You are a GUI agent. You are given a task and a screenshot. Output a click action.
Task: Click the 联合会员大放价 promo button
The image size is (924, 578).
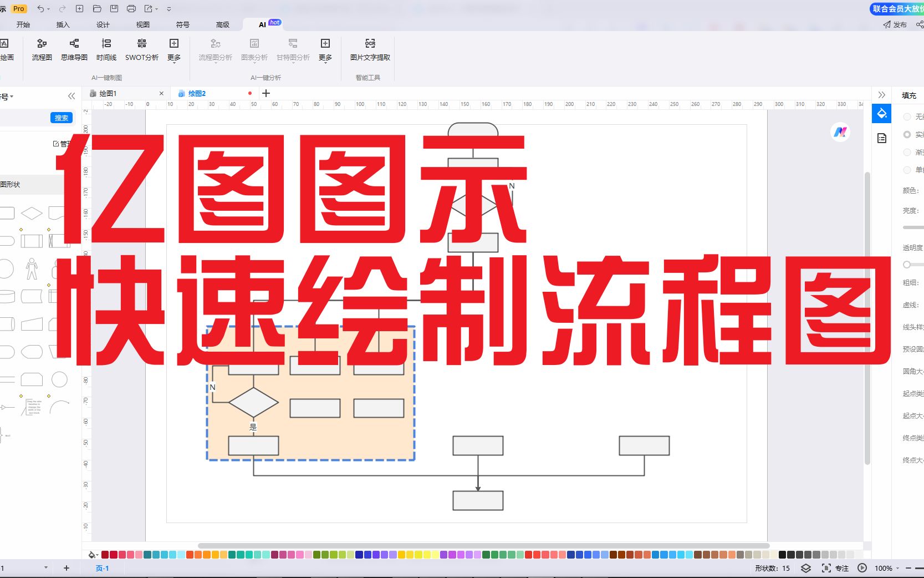897,9
